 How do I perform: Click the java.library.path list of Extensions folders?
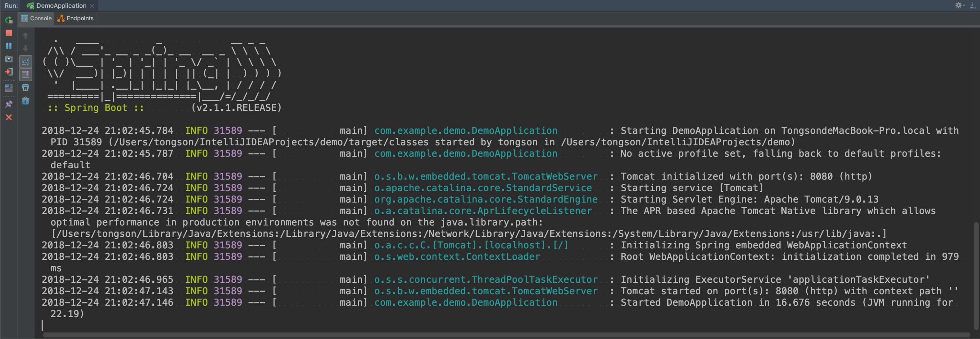pos(469,234)
